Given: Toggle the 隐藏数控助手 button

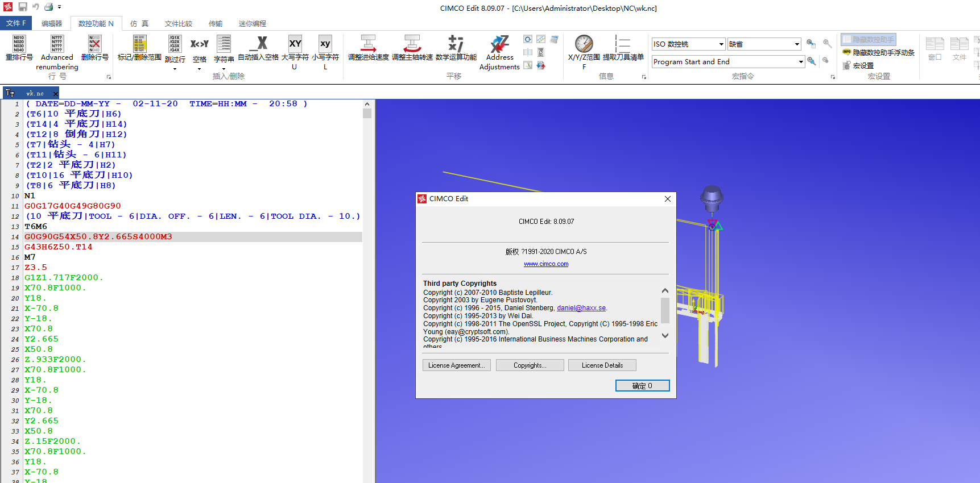Looking at the screenshot, I should 869,39.
